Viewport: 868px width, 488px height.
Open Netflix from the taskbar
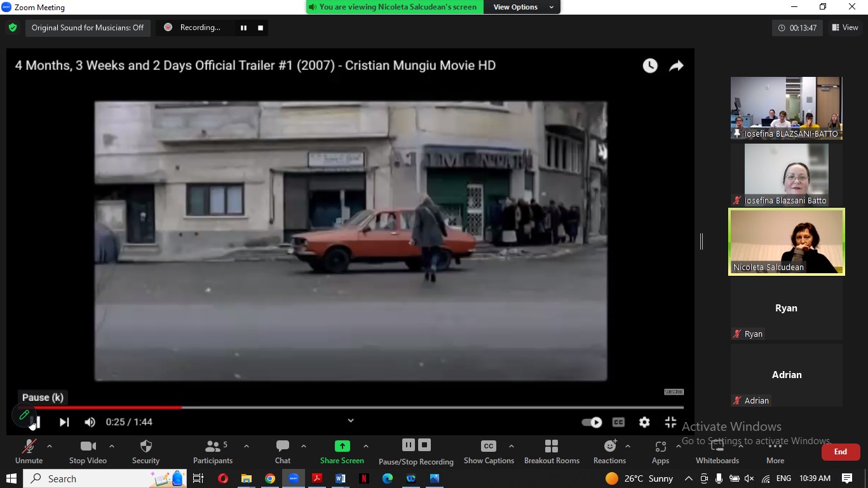point(364,478)
